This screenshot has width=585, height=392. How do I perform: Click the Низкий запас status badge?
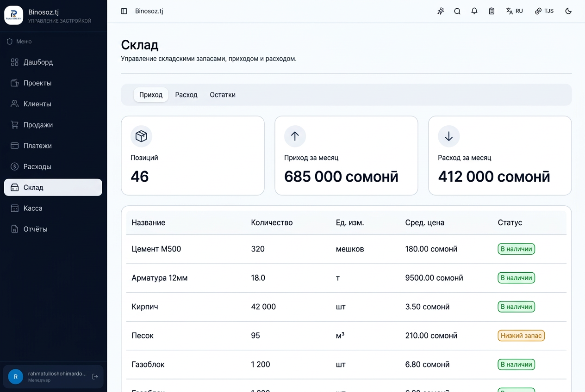pyautogui.click(x=521, y=336)
